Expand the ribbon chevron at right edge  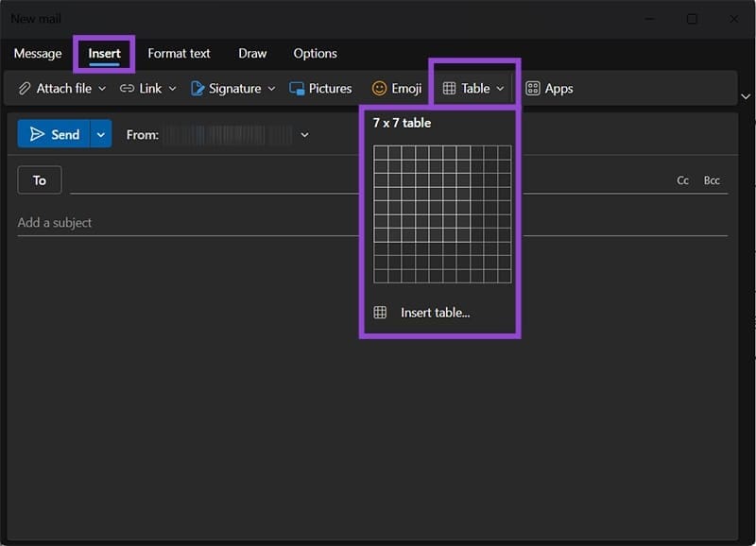746,96
